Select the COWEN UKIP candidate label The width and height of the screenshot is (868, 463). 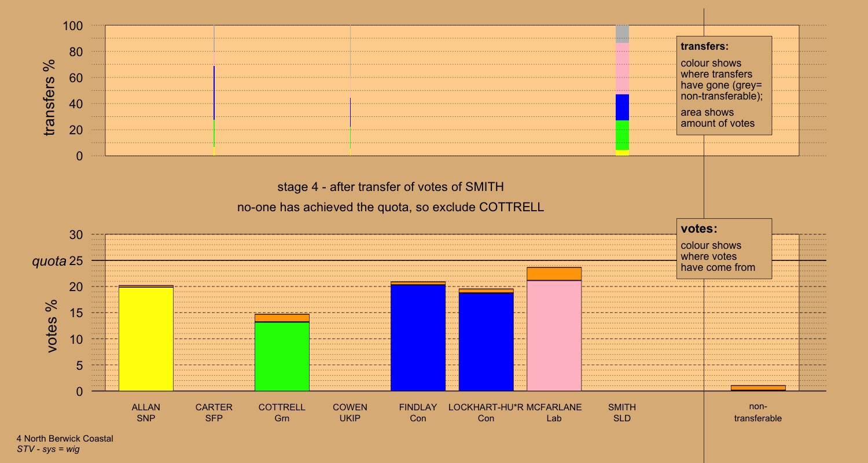[x=350, y=413]
